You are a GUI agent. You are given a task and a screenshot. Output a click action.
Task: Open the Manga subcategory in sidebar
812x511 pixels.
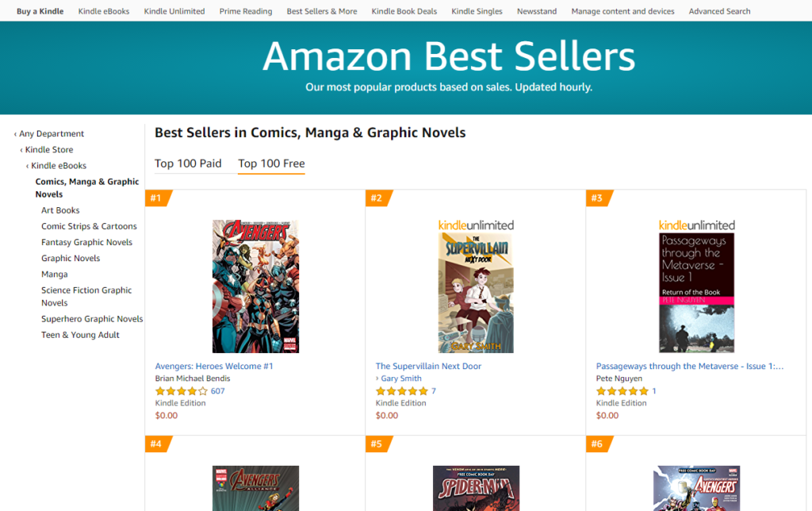click(x=55, y=275)
